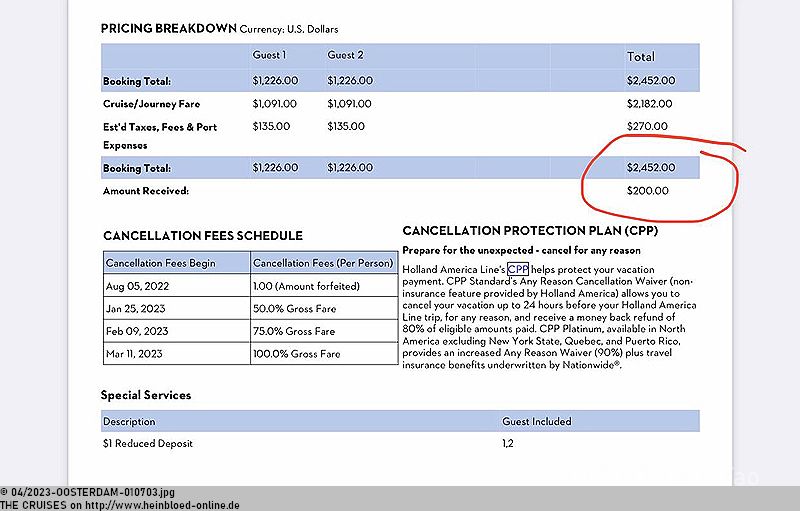800x511 pixels.
Task: Click the Total column header
Action: [641, 57]
